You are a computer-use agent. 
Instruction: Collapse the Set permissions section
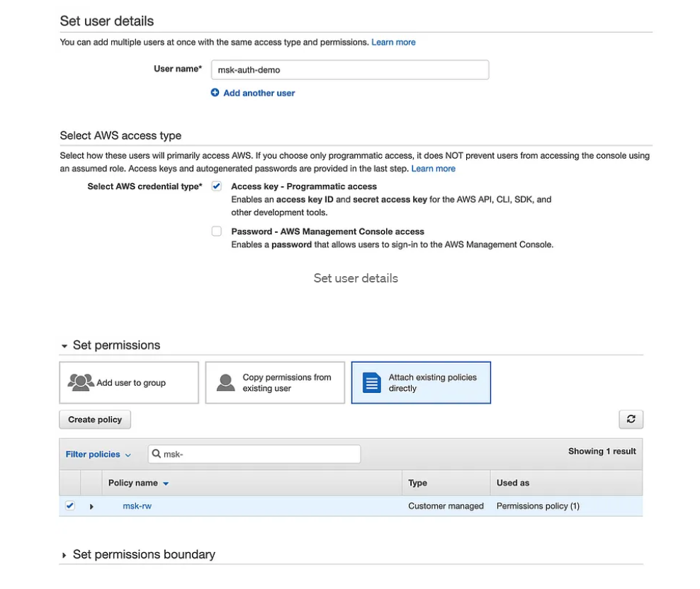click(x=65, y=346)
